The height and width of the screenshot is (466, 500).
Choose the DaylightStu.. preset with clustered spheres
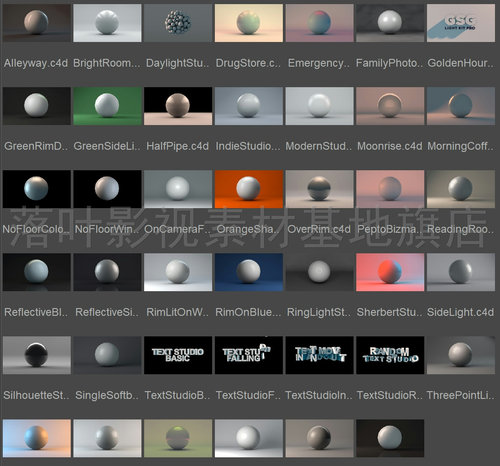(x=178, y=23)
